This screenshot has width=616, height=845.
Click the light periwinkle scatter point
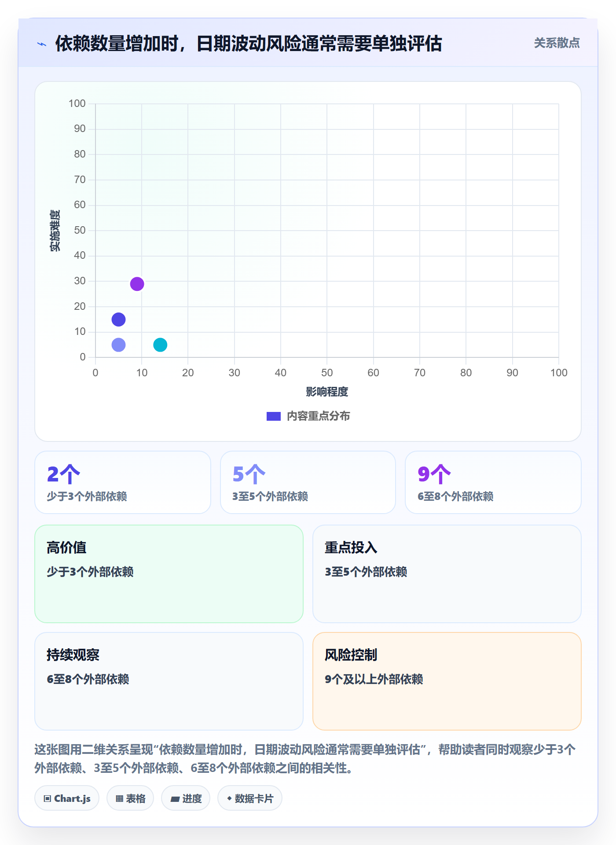click(118, 345)
